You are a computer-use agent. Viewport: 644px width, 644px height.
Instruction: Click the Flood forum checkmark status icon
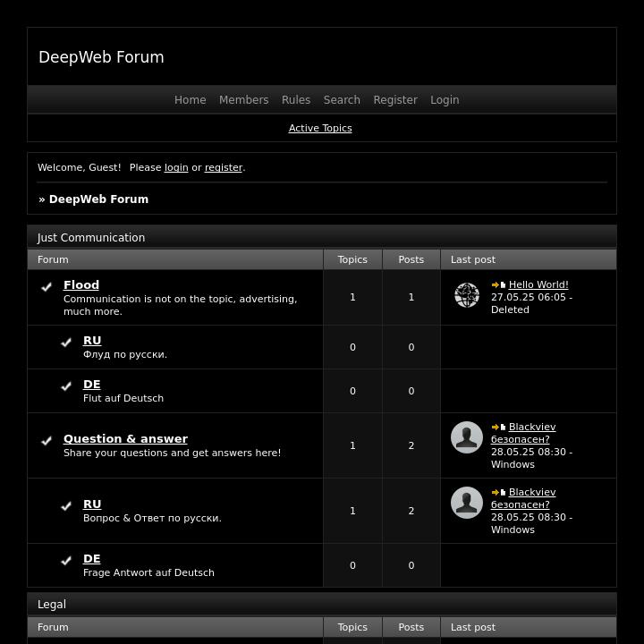[47, 287]
